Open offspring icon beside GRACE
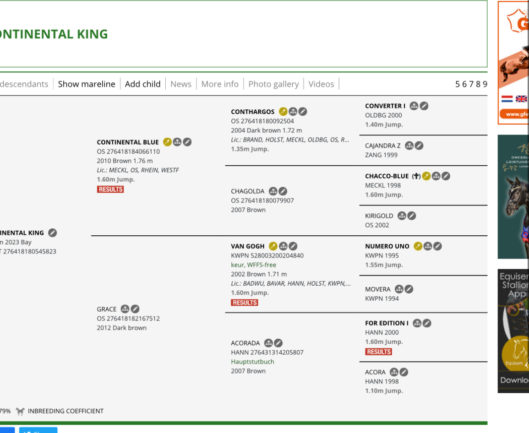The image size is (529, 433). pyautogui.click(x=125, y=309)
